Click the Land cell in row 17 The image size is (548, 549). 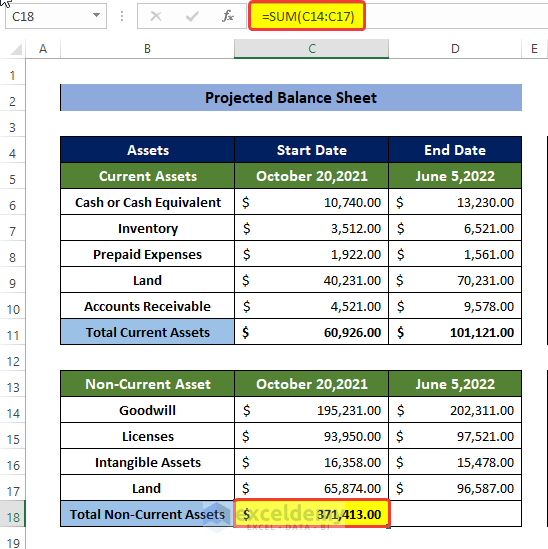coord(147,488)
